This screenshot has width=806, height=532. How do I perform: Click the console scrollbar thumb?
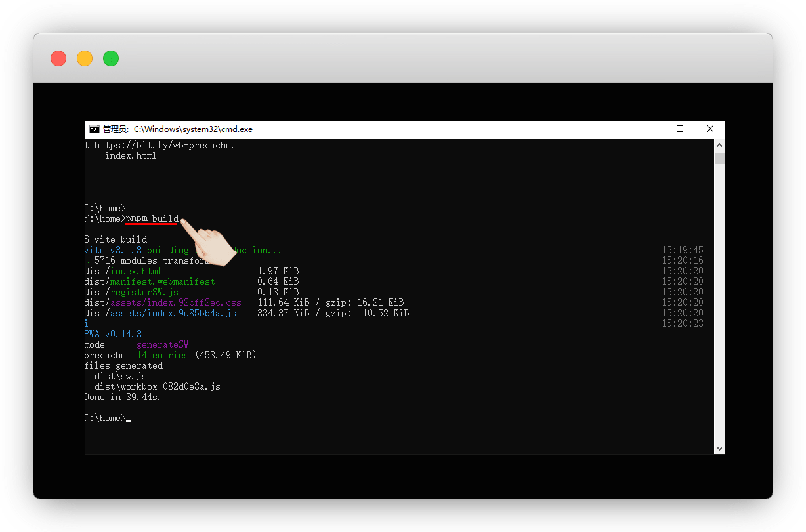[719, 158]
